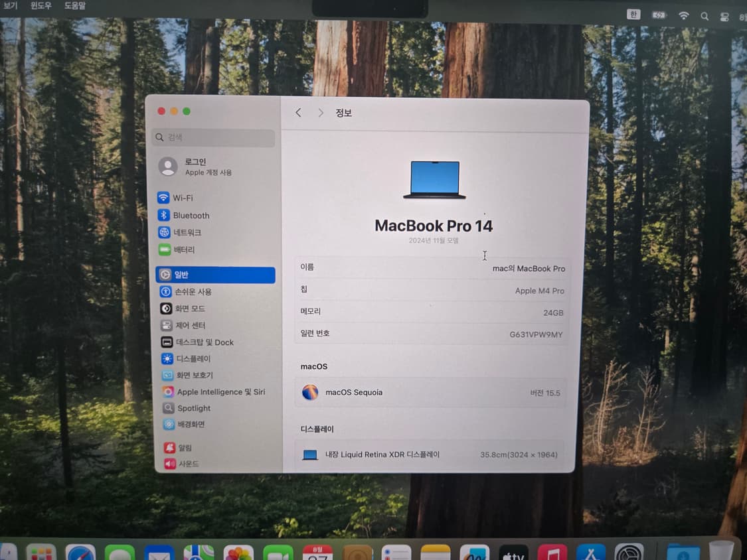Go forward with the right chevron

click(x=321, y=113)
